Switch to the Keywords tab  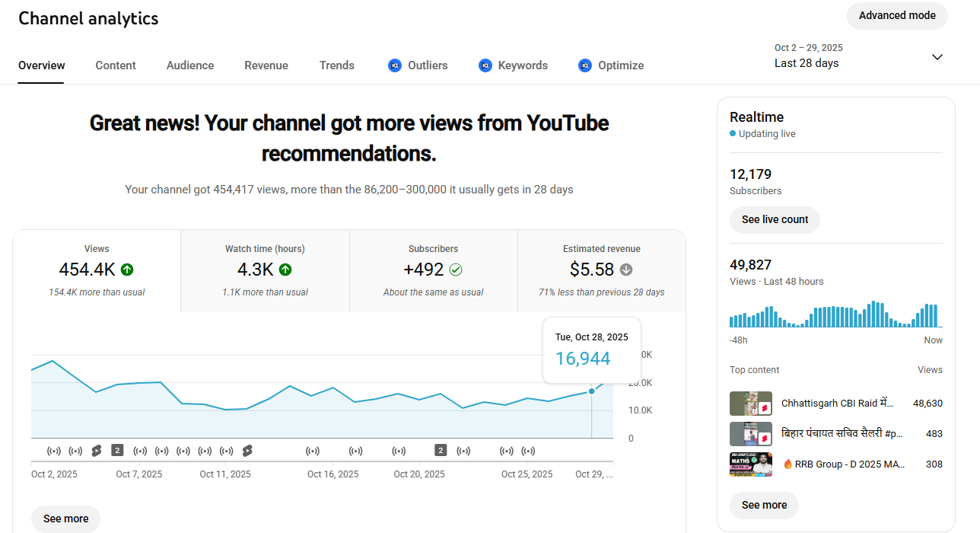click(513, 65)
